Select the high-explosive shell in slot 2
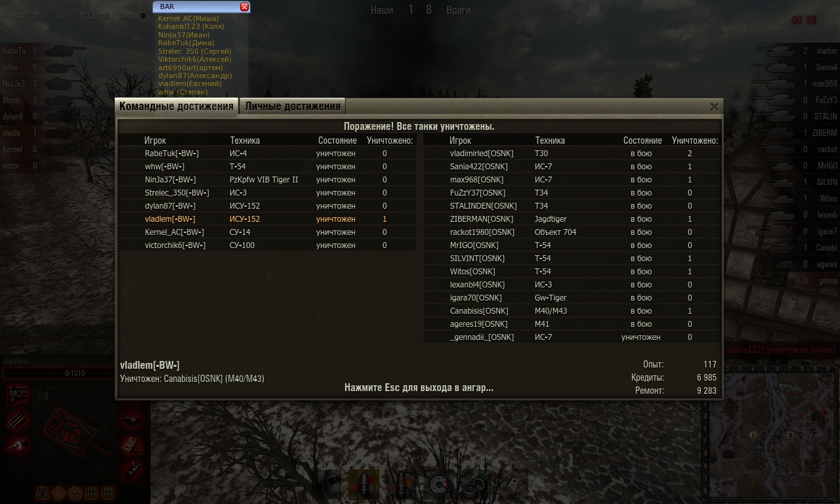Image resolution: width=840 pixels, height=504 pixels. [x=364, y=484]
